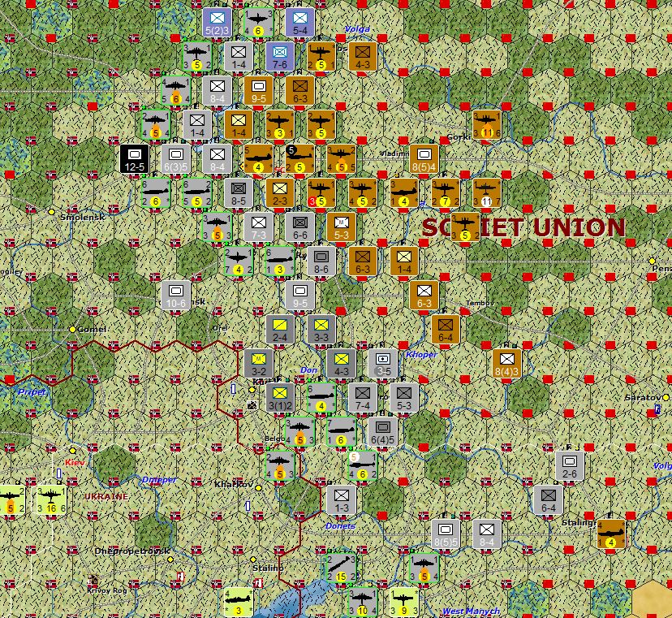Select the brown 6-4 unit
This screenshot has height=618, width=672.
pyautogui.click(x=446, y=330)
